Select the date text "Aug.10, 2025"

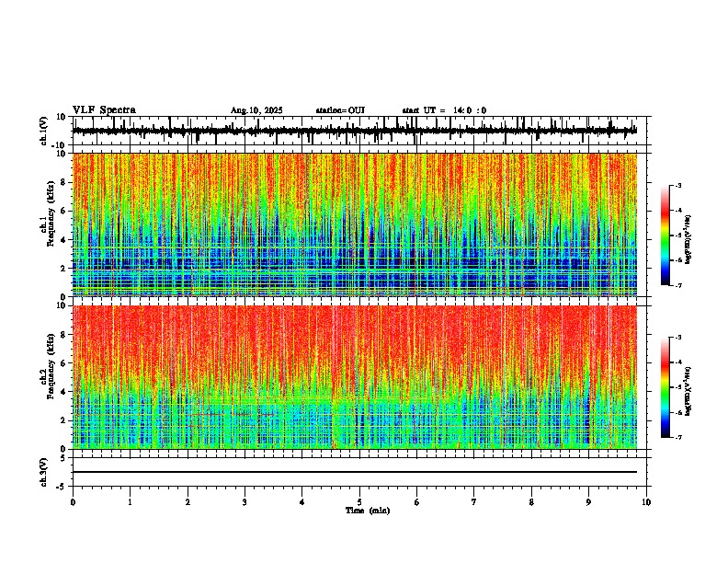[256, 110]
